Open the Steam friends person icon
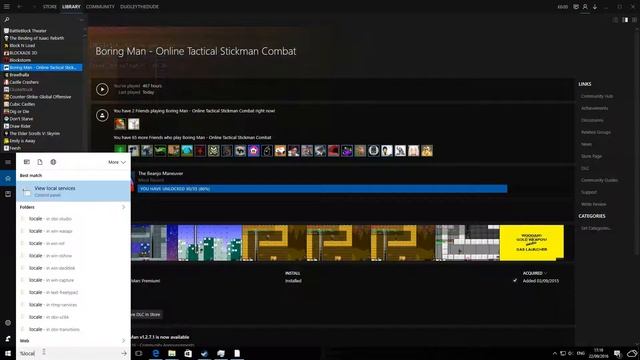Viewport: 640px width, 360px height. [585, 7]
